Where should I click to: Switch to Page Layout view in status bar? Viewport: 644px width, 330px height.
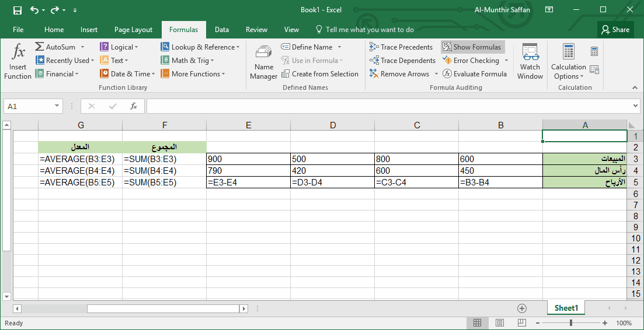click(x=499, y=323)
